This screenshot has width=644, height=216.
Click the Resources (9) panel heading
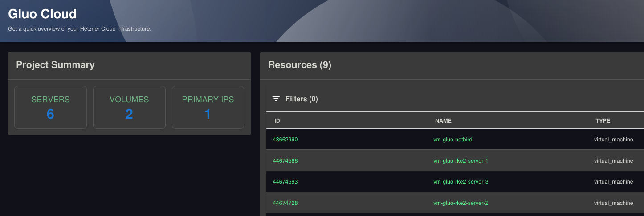click(x=300, y=65)
